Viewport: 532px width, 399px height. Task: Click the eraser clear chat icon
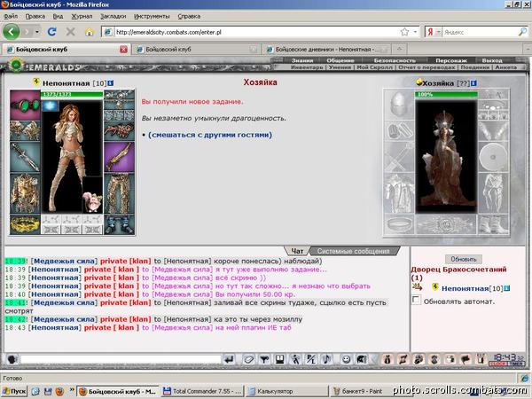click(248, 359)
